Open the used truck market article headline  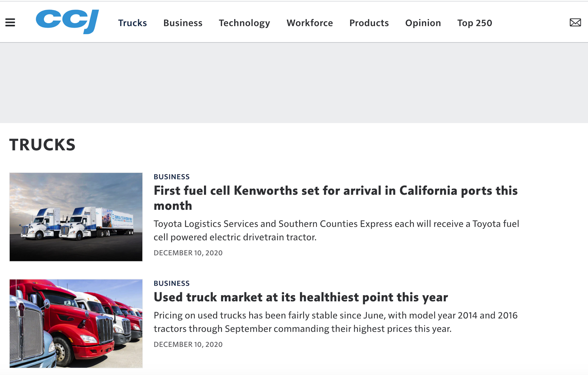(x=301, y=297)
